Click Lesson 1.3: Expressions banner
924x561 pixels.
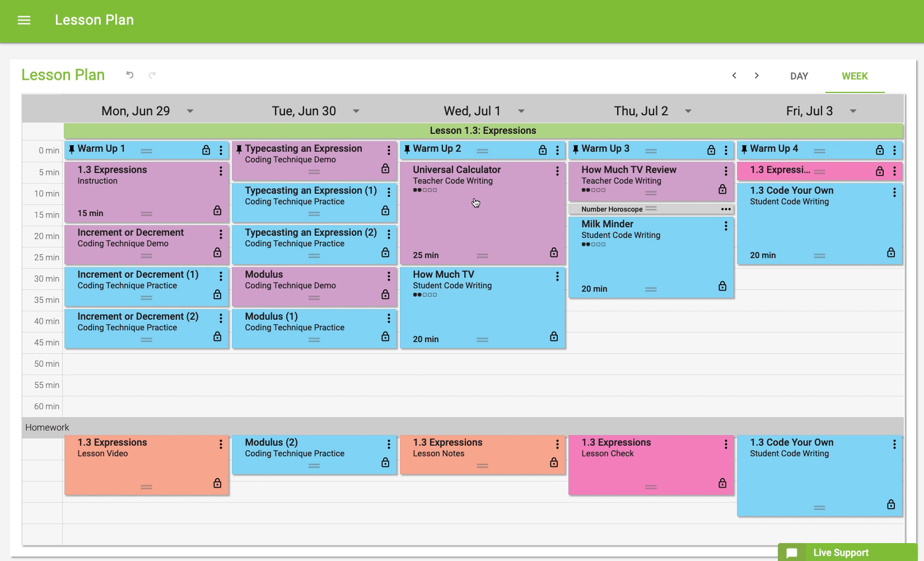pyautogui.click(x=483, y=130)
